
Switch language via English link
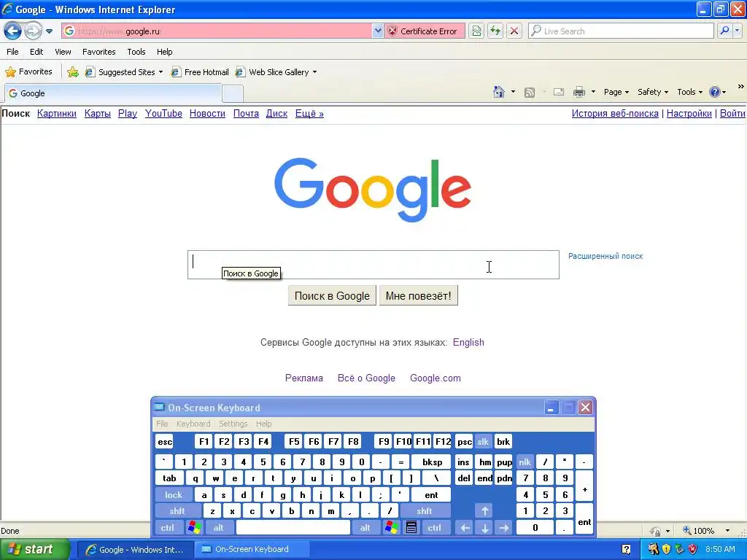pyautogui.click(x=468, y=343)
